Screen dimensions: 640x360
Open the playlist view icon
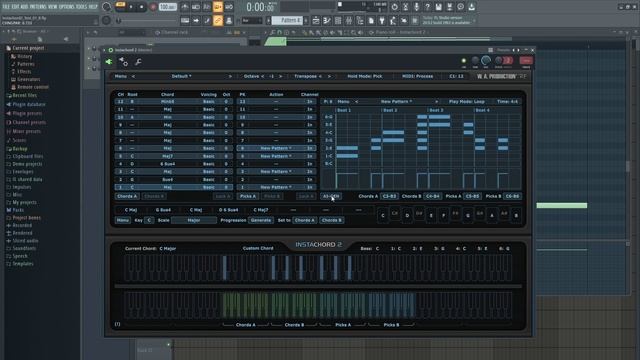(316, 20)
